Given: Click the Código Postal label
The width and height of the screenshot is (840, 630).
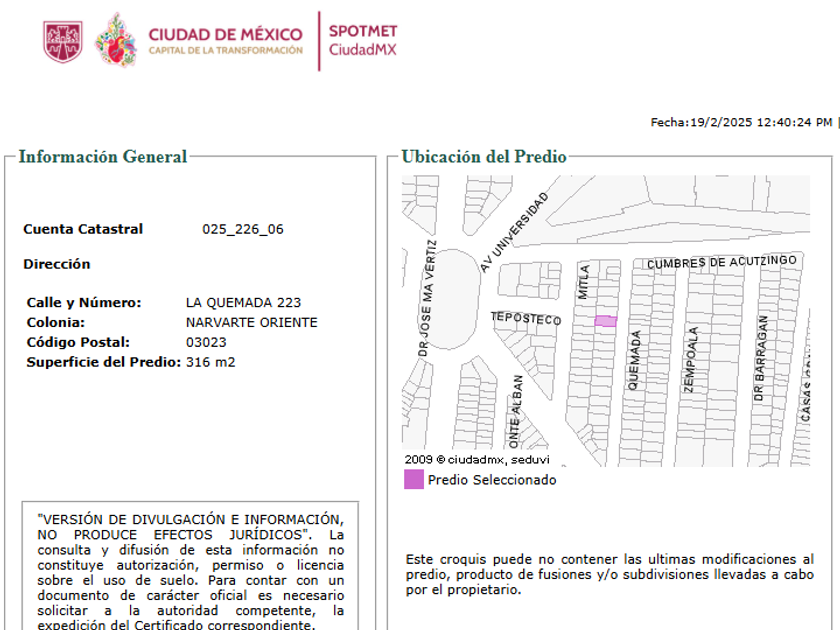Looking at the screenshot, I should click(x=78, y=342).
